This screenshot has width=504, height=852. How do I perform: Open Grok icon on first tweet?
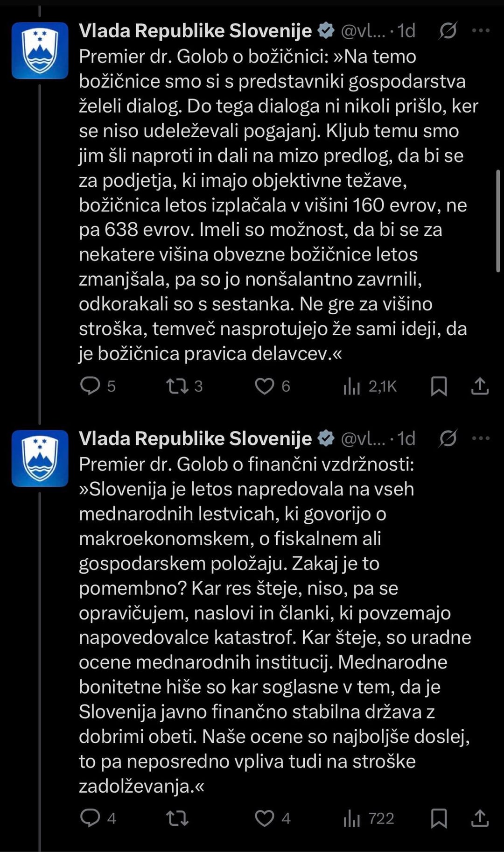click(x=448, y=31)
